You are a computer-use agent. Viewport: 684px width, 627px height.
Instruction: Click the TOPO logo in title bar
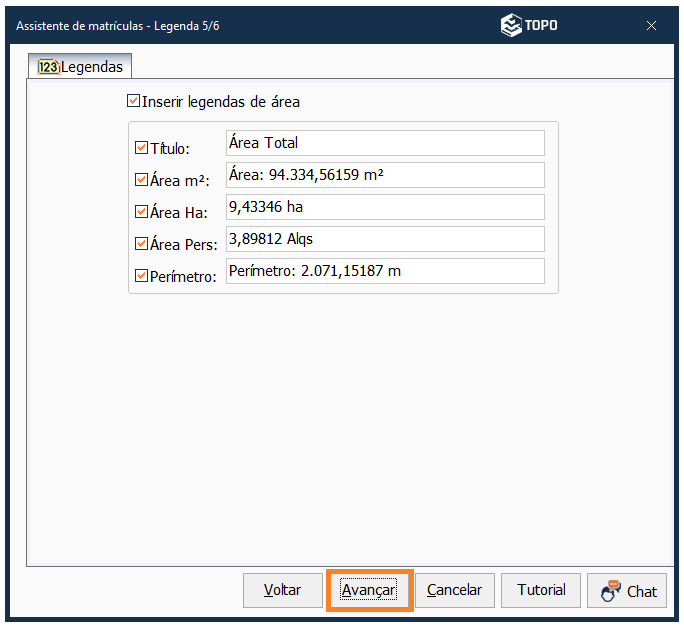click(529, 26)
